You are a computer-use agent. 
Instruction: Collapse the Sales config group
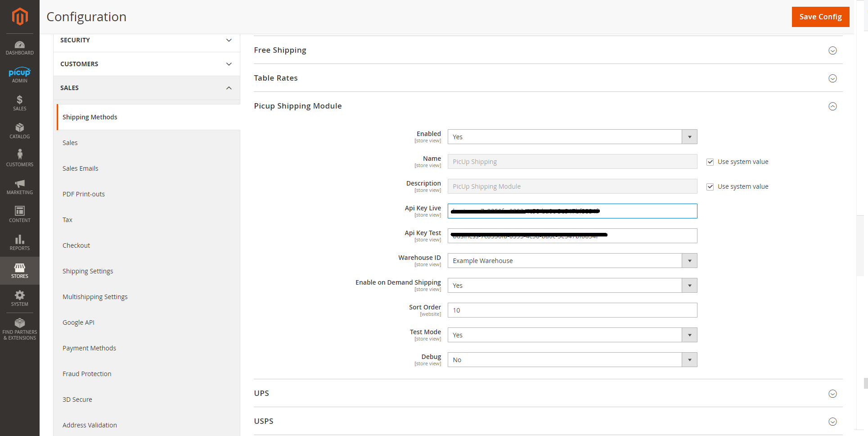click(x=147, y=88)
